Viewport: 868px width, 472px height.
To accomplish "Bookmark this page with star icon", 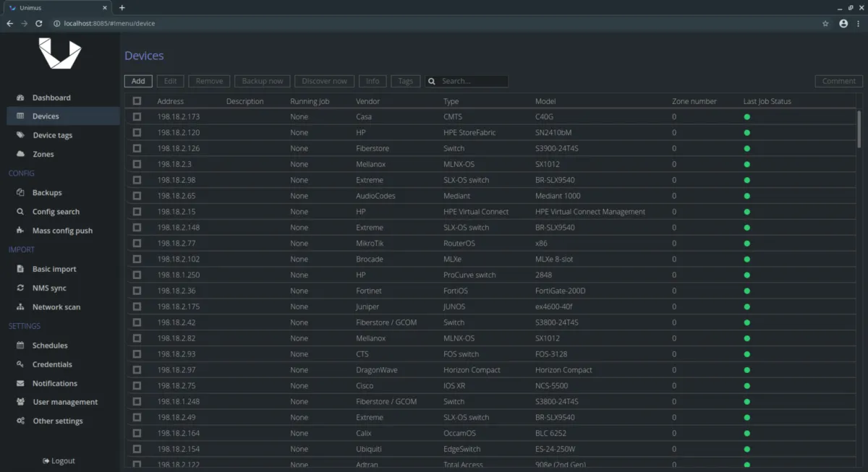I will pyautogui.click(x=825, y=23).
